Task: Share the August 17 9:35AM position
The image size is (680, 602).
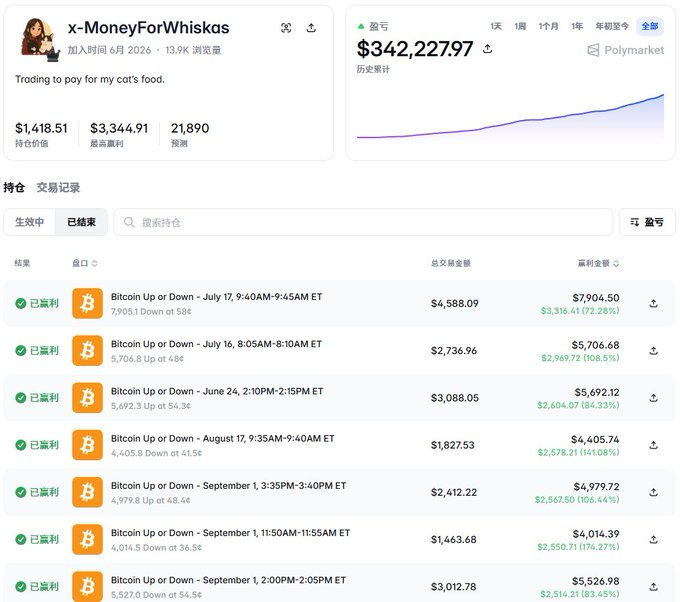Action: click(x=654, y=445)
